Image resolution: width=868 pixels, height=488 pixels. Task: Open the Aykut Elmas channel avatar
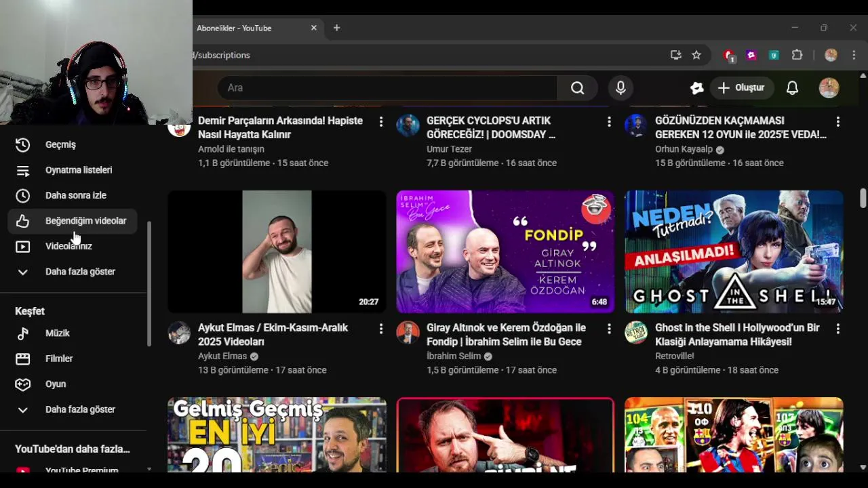(x=179, y=333)
